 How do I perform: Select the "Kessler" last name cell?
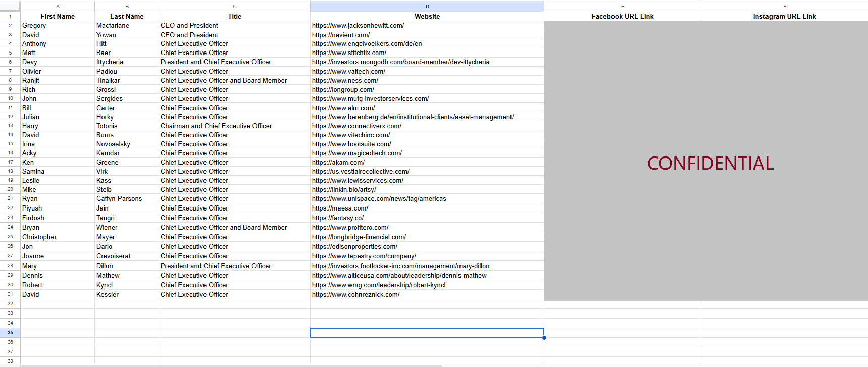click(x=127, y=294)
